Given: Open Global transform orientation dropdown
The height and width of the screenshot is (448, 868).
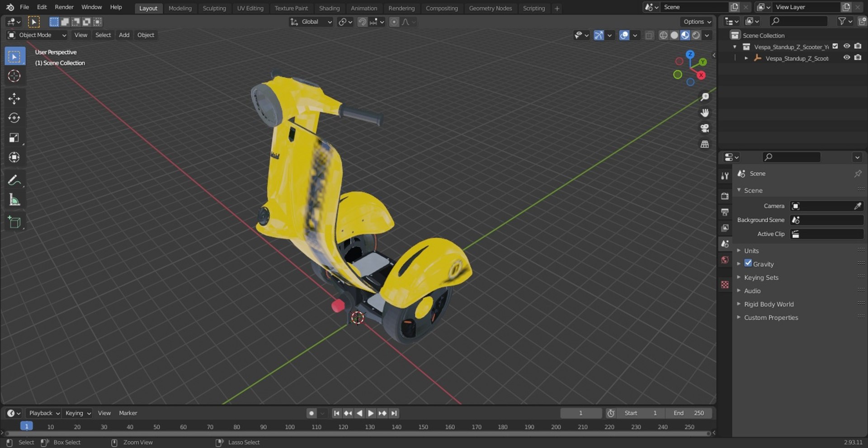Looking at the screenshot, I should [311, 22].
